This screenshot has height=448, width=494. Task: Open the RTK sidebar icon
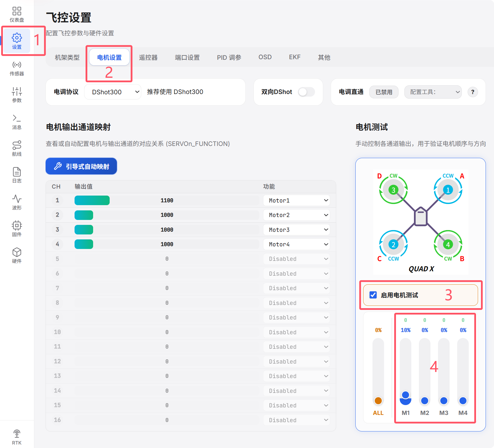[17, 437]
